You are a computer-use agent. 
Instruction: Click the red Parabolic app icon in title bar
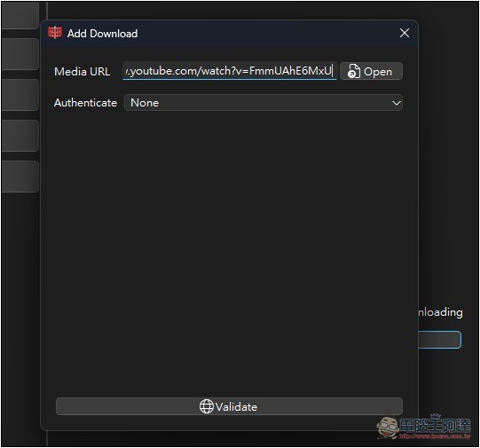pyautogui.click(x=55, y=33)
